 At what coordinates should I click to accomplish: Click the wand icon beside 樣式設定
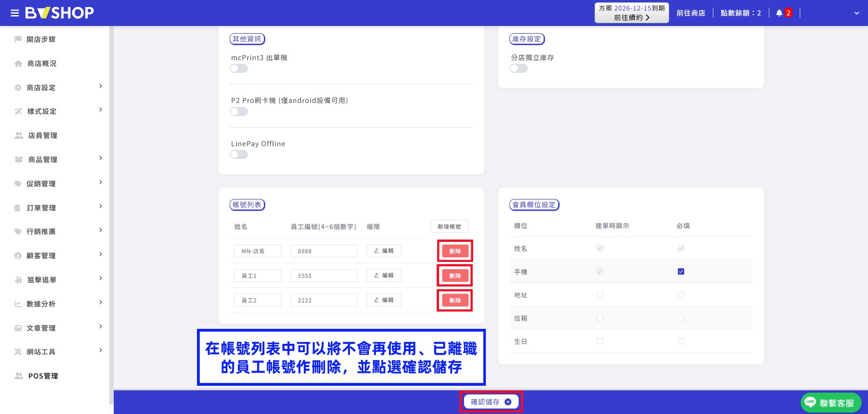[x=18, y=111]
